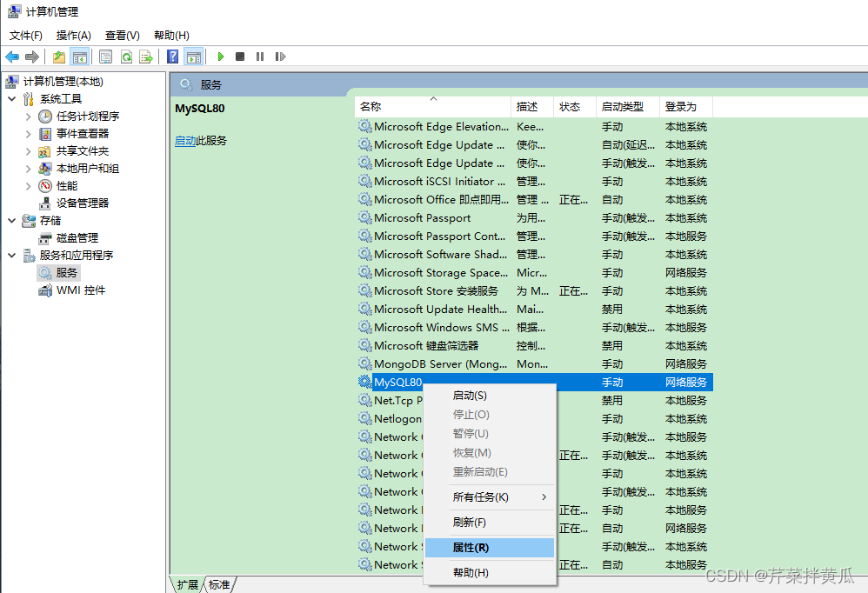The width and height of the screenshot is (868, 593).
Task: Open the 文件(F) menu
Action: pyautogui.click(x=26, y=36)
